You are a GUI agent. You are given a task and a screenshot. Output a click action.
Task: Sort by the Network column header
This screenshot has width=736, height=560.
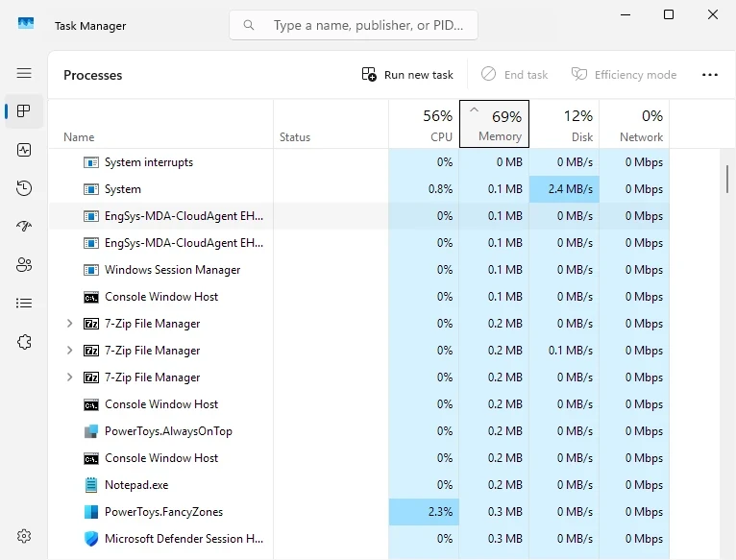(x=634, y=125)
